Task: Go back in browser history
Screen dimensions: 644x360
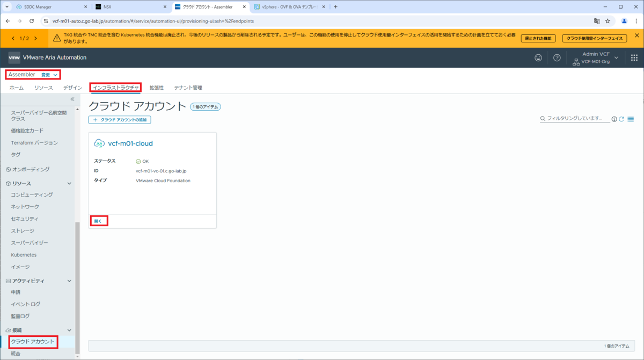Action: pos(8,21)
